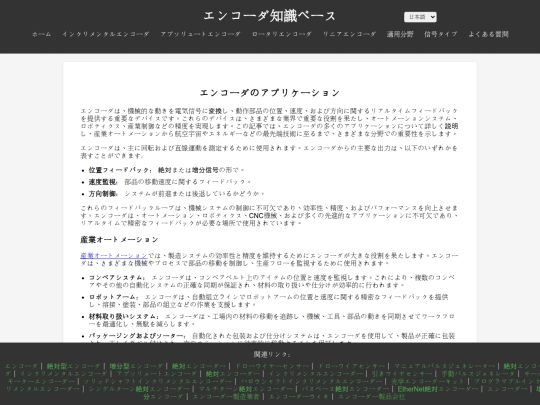The width and height of the screenshot is (540, 405).
Task: Open the 信号タイプ nav item
Action: [x=441, y=34]
